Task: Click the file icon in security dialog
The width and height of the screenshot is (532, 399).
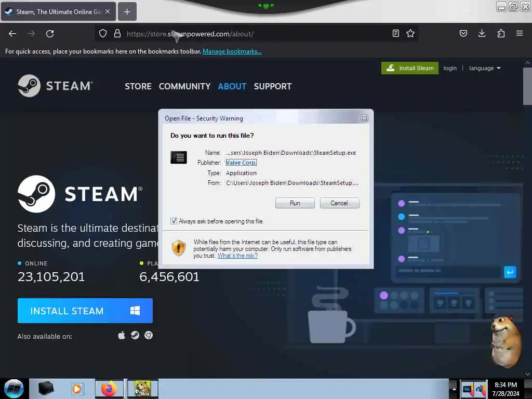Action: coord(179,157)
